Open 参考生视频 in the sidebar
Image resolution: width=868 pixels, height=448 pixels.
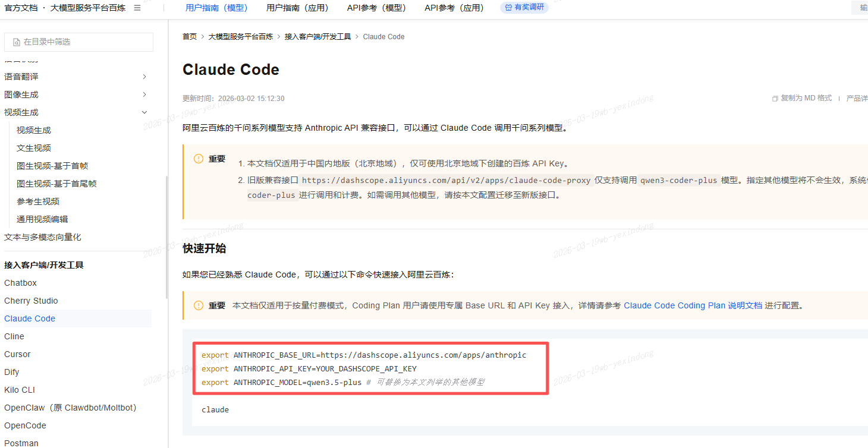38,201
